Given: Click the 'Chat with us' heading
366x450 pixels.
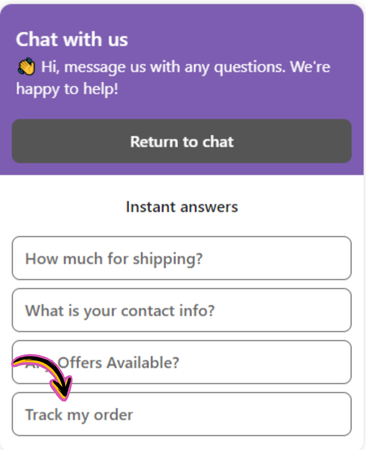Looking at the screenshot, I should coord(72,39).
